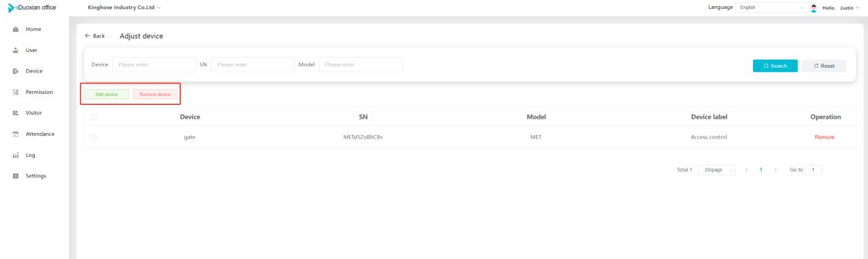Expand the Hello, Justin account menu
Screen dimensions: 868x259
coord(841,8)
